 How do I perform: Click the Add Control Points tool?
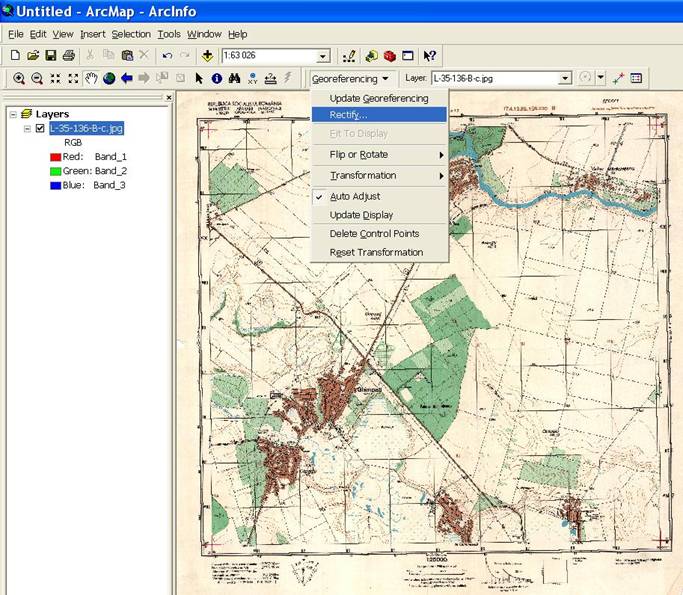pyautogui.click(x=617, y=78)
